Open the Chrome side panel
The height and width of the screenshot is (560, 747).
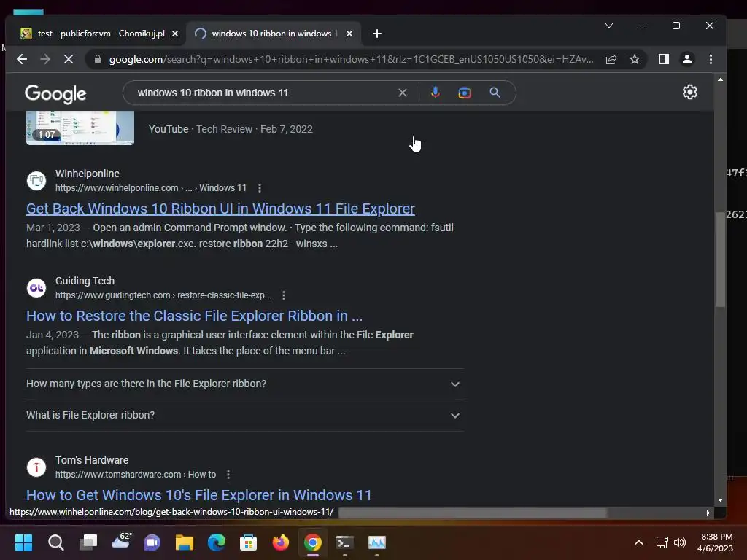664,59
